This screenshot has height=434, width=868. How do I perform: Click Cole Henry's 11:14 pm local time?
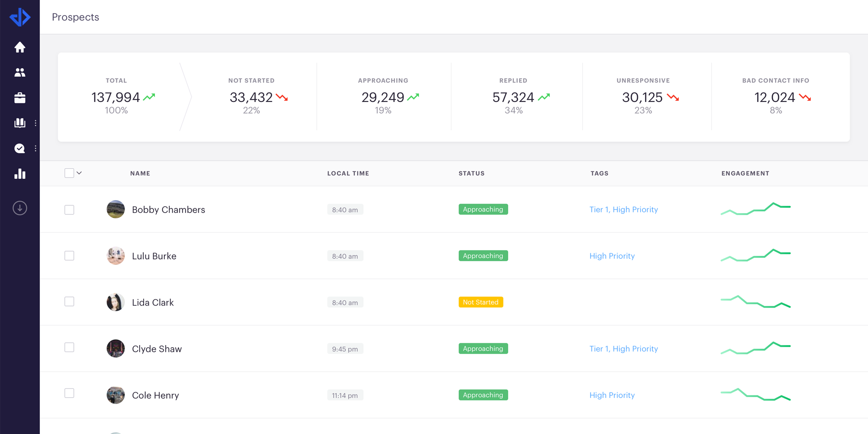pyautogui.click(x=345, y=395)
